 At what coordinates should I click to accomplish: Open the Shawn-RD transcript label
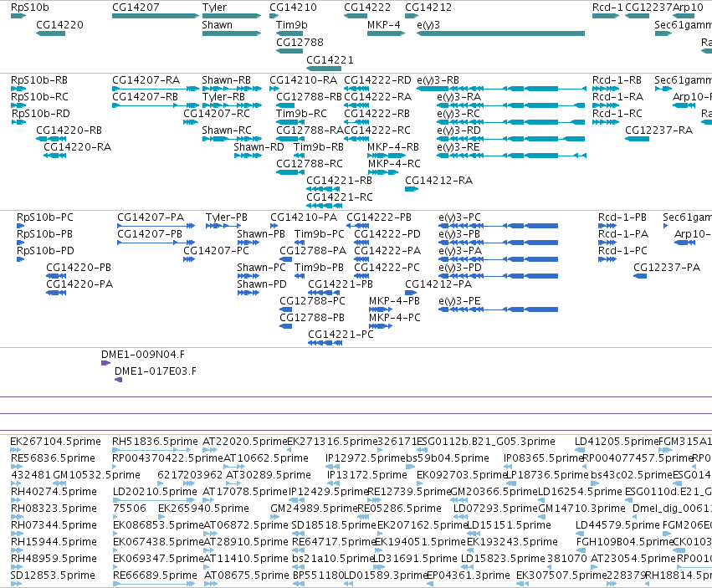coord(259,147)
